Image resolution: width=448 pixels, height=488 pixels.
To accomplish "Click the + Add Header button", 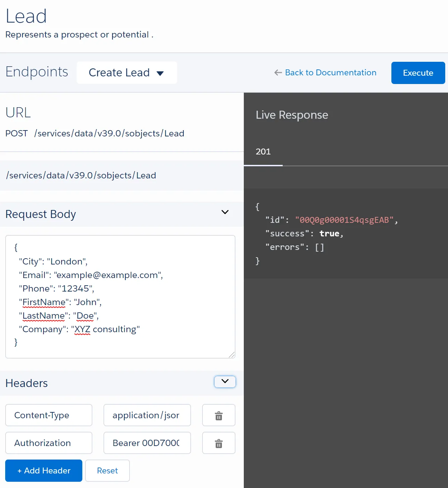I will [x=44, y=471].
